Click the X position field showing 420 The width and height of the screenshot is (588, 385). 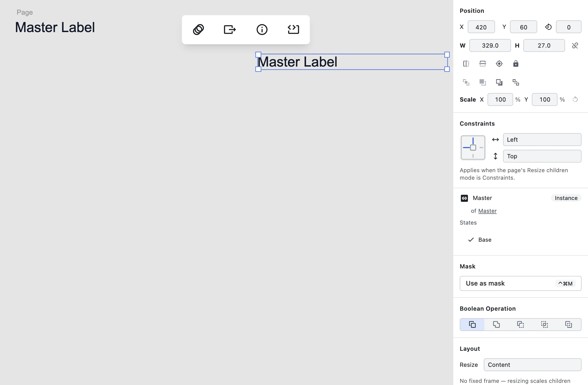(481, 27)
